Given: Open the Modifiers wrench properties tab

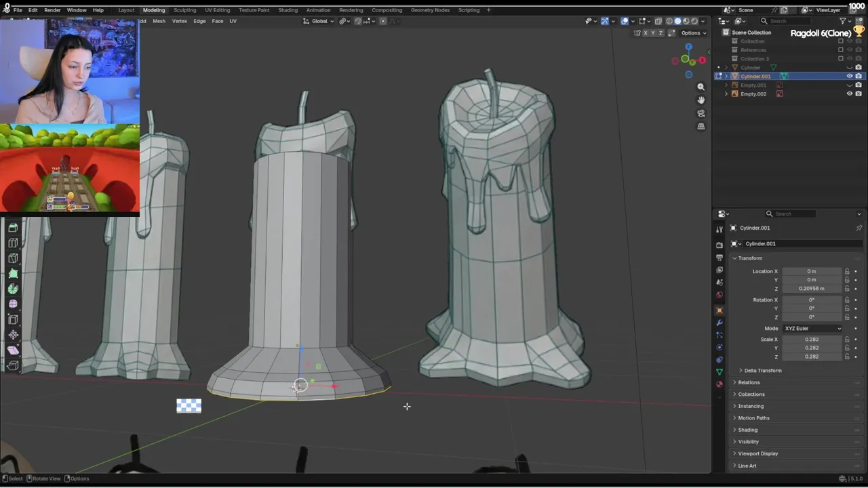Looking at the screenshot, I should [x=719, y=323].
